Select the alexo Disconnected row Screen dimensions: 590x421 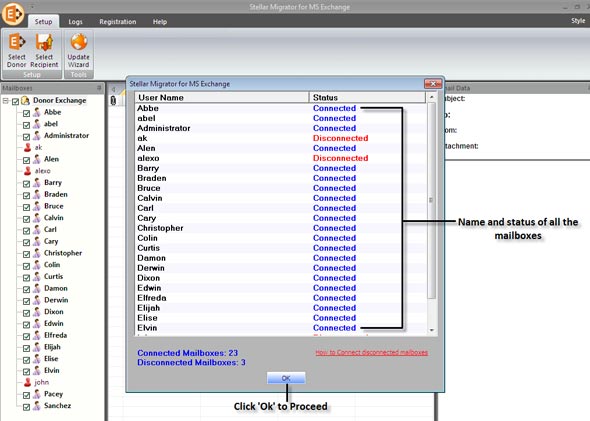point(281,158)
